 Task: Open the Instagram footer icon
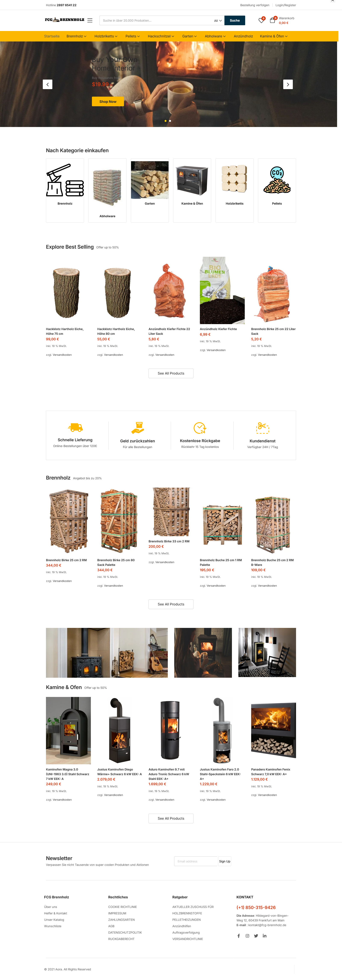pyautogui.click(x=247, y=936)
